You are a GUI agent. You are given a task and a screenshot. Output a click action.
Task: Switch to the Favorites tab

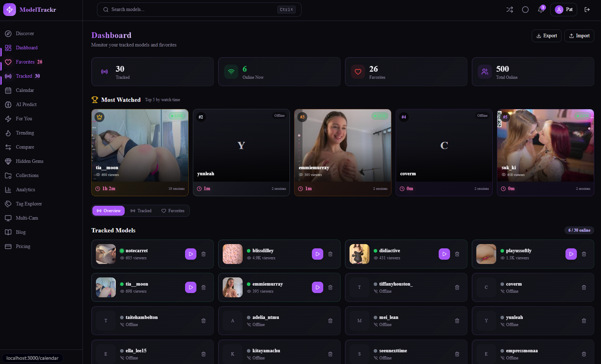pos(173,210)
